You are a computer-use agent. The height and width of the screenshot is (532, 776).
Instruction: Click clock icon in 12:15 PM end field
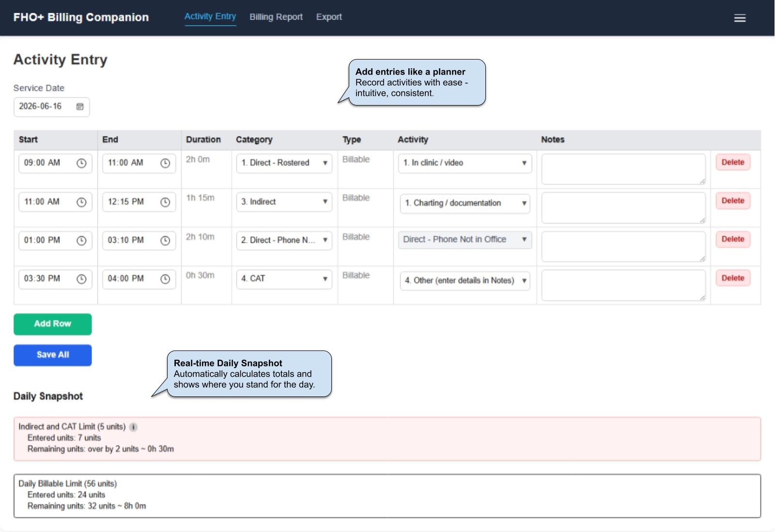[x=165, y=202]
